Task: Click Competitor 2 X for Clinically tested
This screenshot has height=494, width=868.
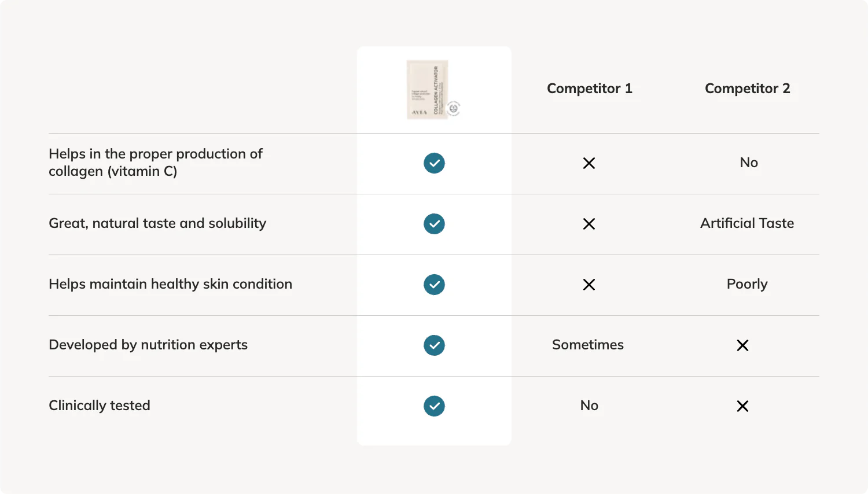Action: click(x=742, y=406)
